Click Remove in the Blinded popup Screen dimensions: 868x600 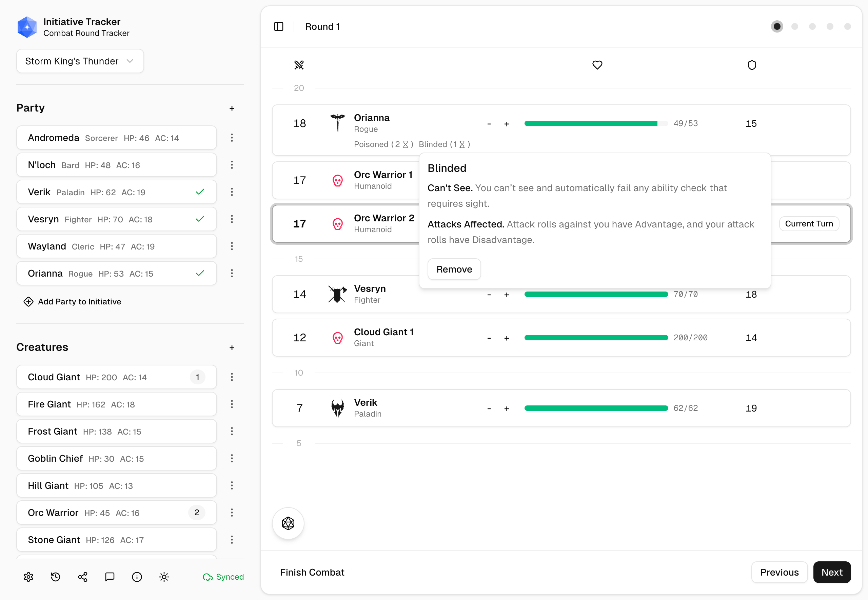454,269
